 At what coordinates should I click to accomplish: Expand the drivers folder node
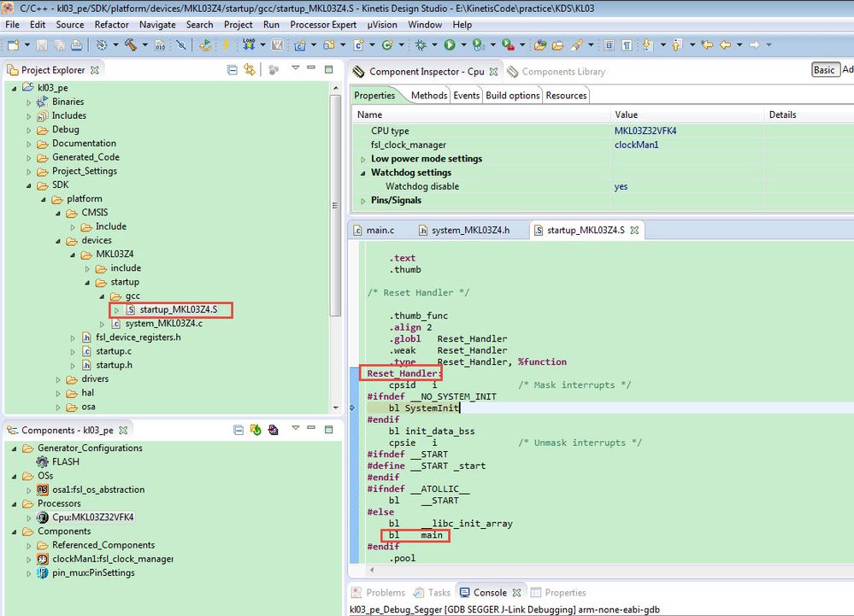(58, 379)
